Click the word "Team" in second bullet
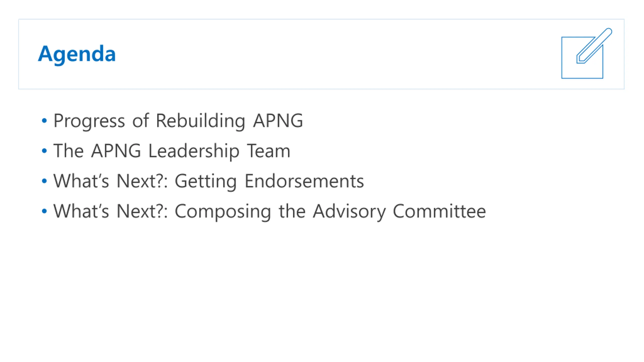Viewport: 644px width, 362px height. tap(268, 151)
